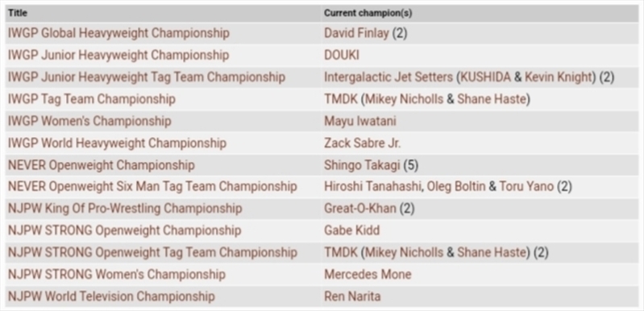644x311 pixels.
Task: Select Zack Sabre Jr. link
Action: tap(362, 143)
